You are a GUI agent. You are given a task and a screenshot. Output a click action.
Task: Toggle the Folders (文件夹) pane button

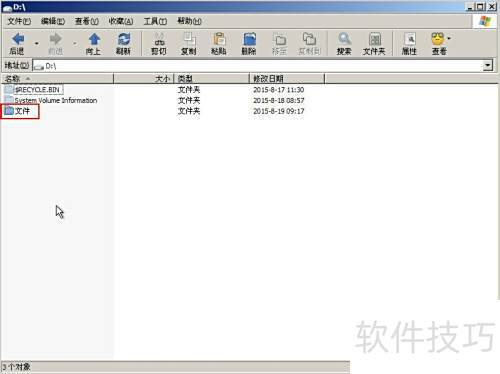[374, 43]
